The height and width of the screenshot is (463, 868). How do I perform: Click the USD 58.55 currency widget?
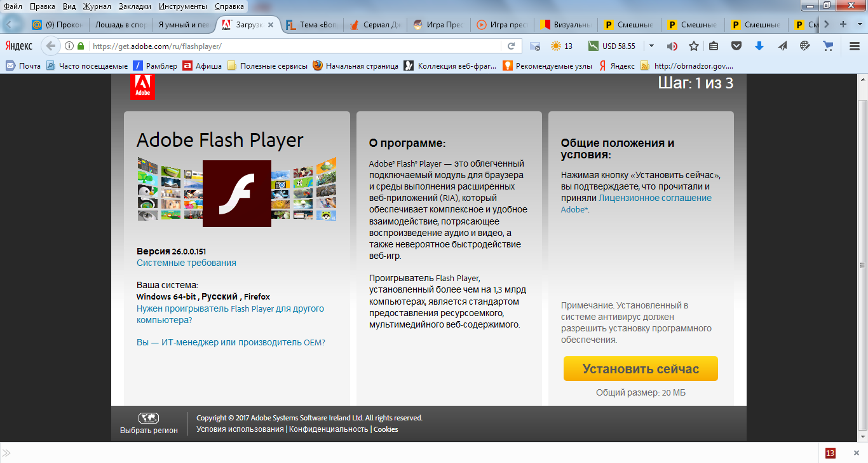coord(612,46)
